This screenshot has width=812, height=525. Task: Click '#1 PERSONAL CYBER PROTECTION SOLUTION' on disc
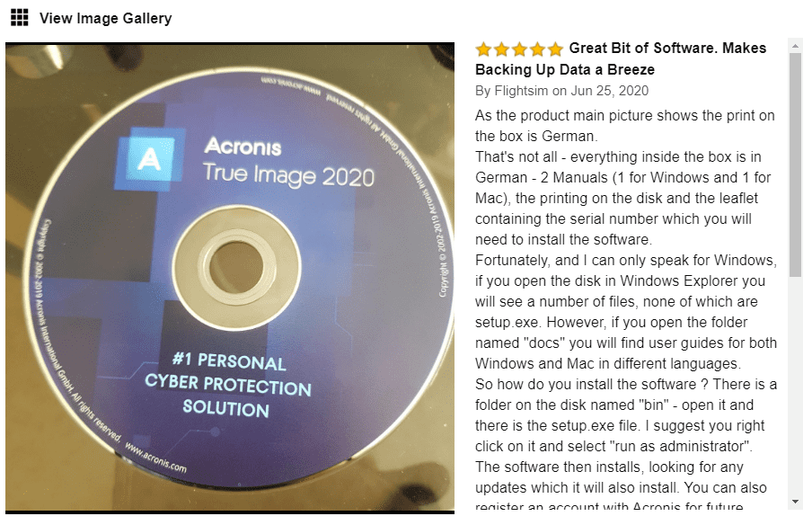click(228, 385)
